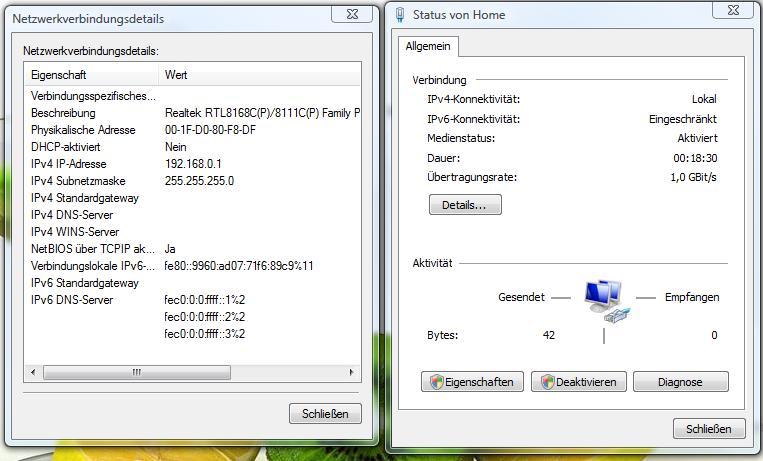Open the Details... button

[465, 205]
